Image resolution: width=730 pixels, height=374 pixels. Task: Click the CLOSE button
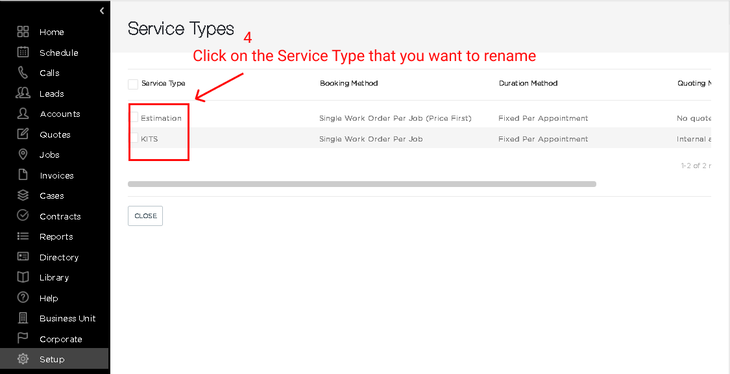(145, 216)
